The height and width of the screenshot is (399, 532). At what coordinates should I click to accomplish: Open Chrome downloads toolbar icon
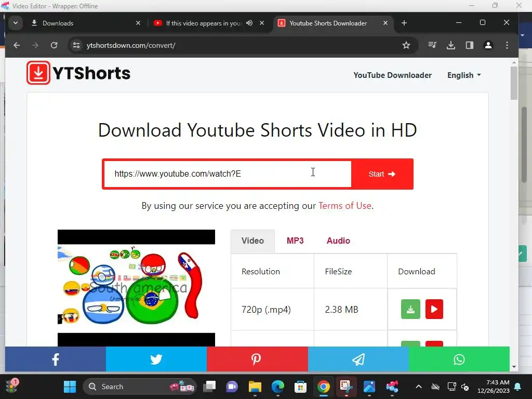click(x=450, y=45)
